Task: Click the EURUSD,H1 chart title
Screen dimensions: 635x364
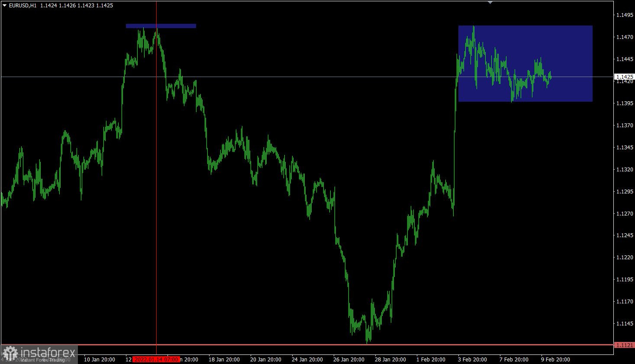Action: click(23, 6)
